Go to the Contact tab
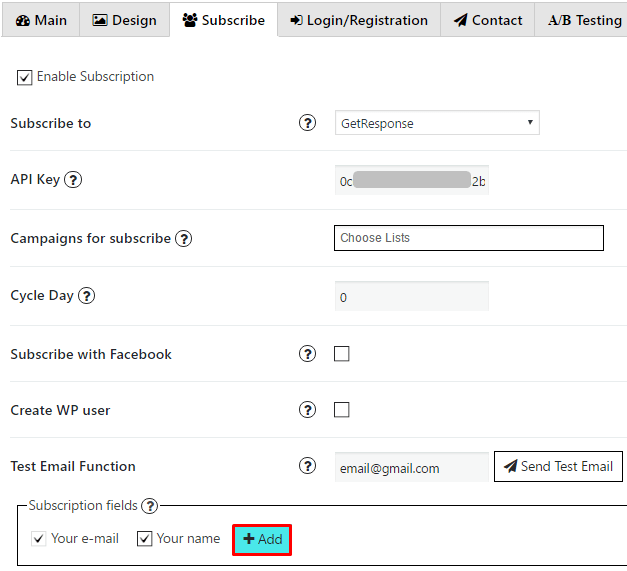Image resolution: width=627 pixels, height=571 pixels. pyautogui.click(x=487, y=20)
